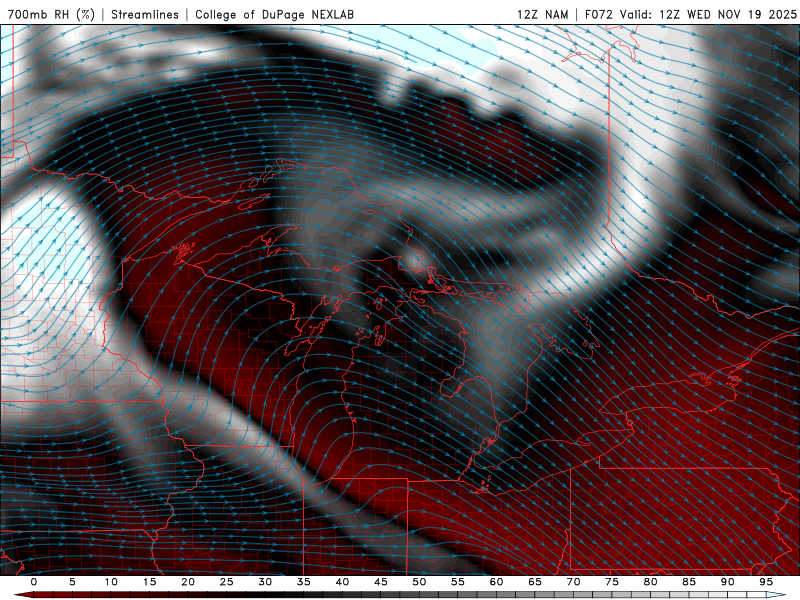Click the '10' value on color scale
The image size is (800, 600).
(111, 582)
